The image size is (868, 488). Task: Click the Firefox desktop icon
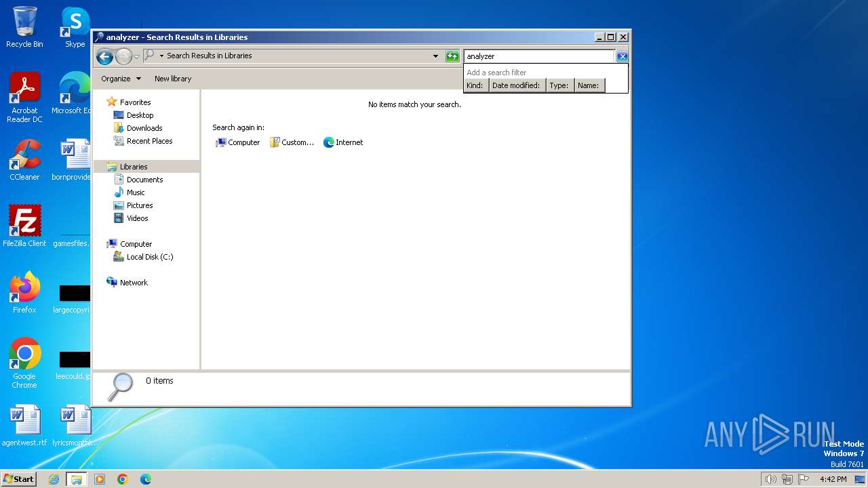24,293
